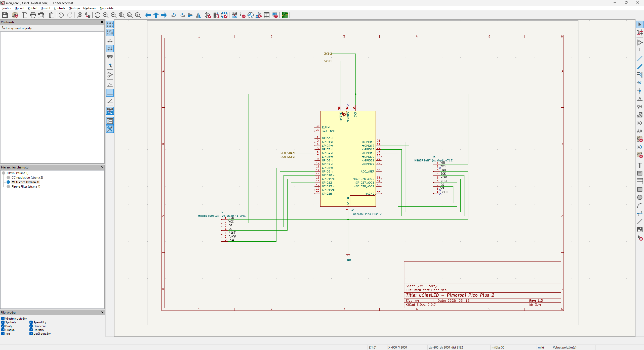This screenshot has width=644, height=350.
Task: Close the Vlastnosti panel
Action: click(102, 22)
